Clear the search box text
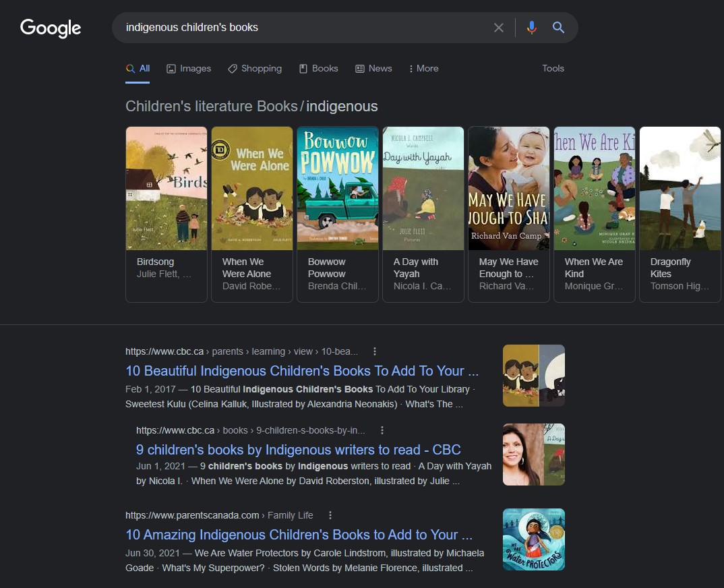 499,28
